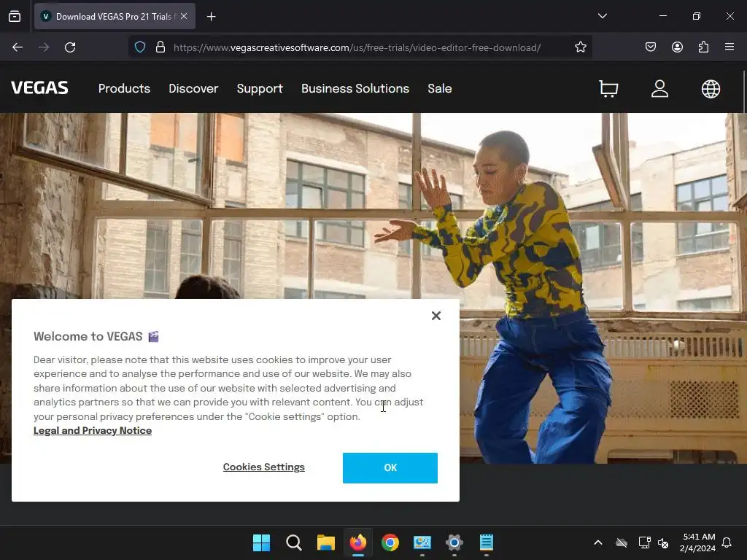Open the tracking protection shield icon
Screen dimensions: 747x560
(140, 47)
